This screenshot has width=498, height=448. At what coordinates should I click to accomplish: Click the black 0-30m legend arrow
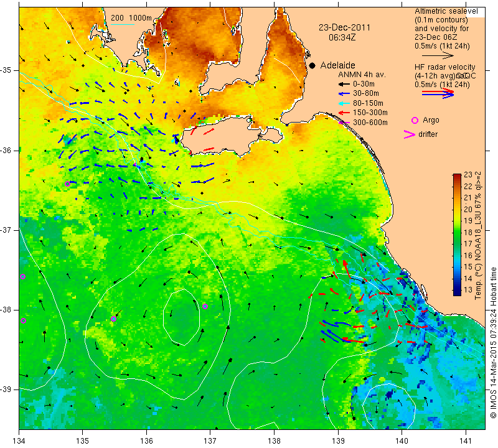pyautogui.click(x=344, y=85)
